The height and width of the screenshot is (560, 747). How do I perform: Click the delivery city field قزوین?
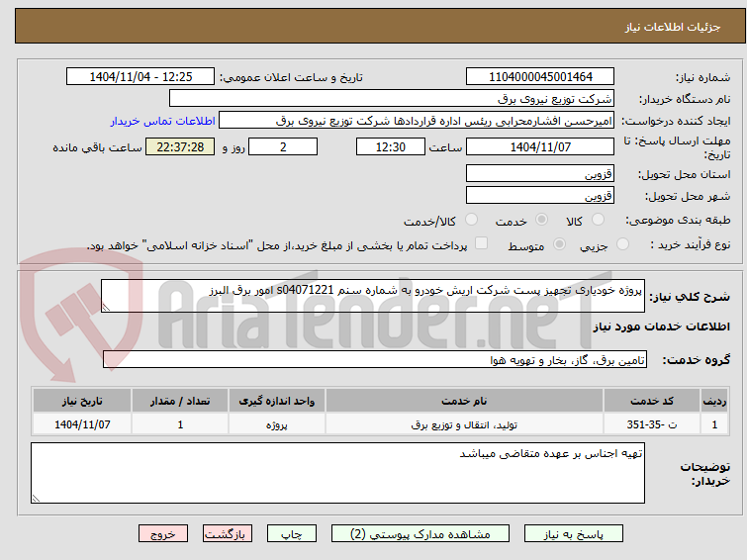540,195
